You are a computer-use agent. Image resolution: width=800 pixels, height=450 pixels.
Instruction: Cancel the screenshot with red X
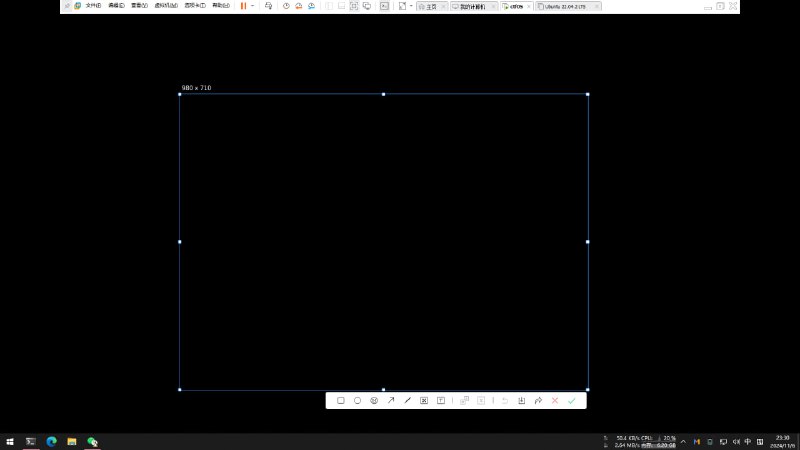click(x=555, y=401)
